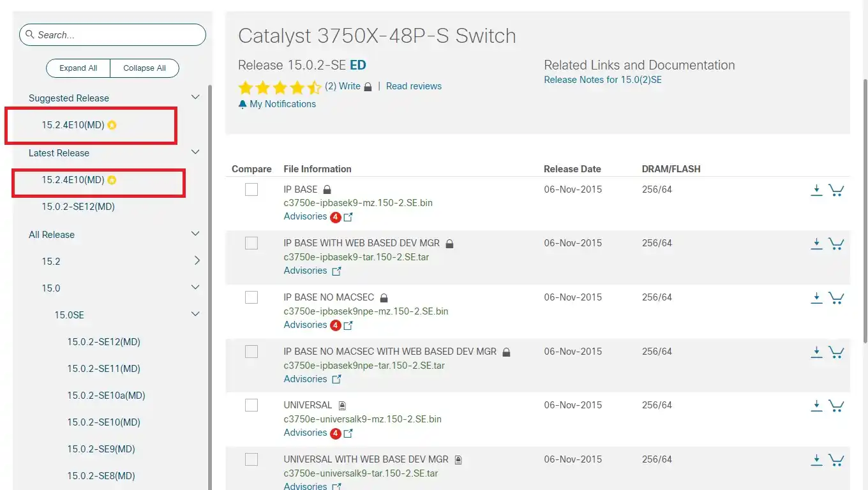Add c3750e-universalk9-tar.150-2.SE.tar to cart
The width and height of the screenshot is (868, 490).
click(836, 460)
